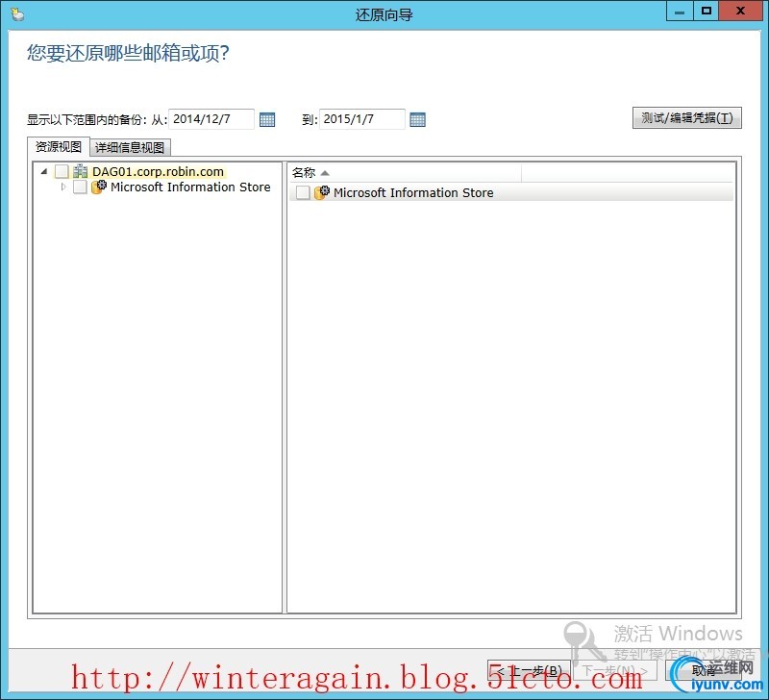Cancel the wizard with 取消 button
The width and height of the screenshot is (769, 700).
705,670
